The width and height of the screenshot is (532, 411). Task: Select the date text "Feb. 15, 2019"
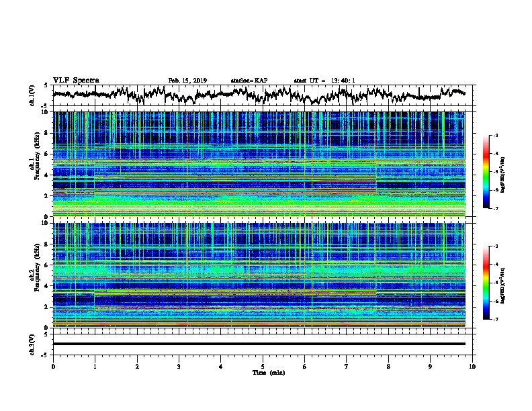point(187,81)
